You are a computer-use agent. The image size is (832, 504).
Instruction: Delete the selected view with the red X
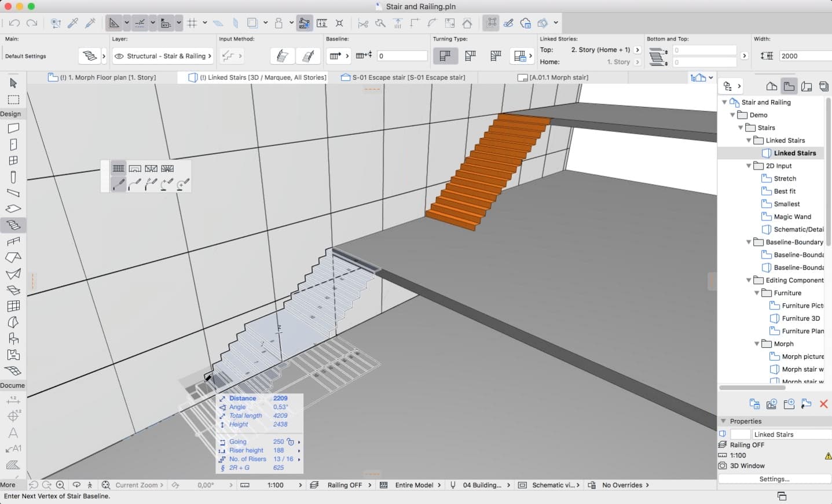point(823,404)
